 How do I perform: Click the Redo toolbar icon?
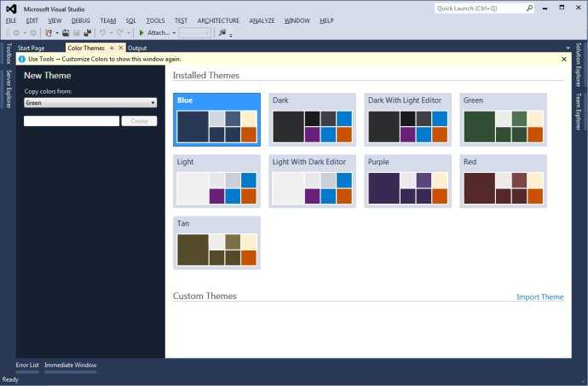pyautogui.click(x=120, y=33)
